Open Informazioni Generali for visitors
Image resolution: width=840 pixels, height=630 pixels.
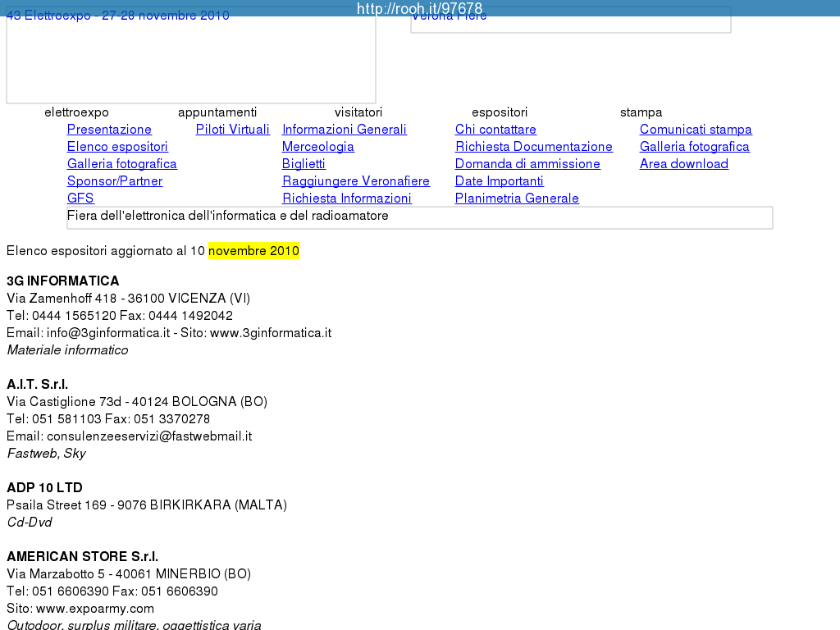(x=345, y=130)
